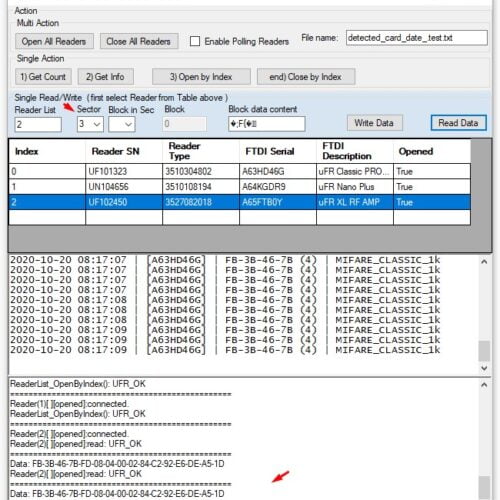Image resolution: width=500 pixels, height=500 pixels.
Task: Click up arrow of card log scrollbar
Action: pyautogui.click(x=484, y=262)
